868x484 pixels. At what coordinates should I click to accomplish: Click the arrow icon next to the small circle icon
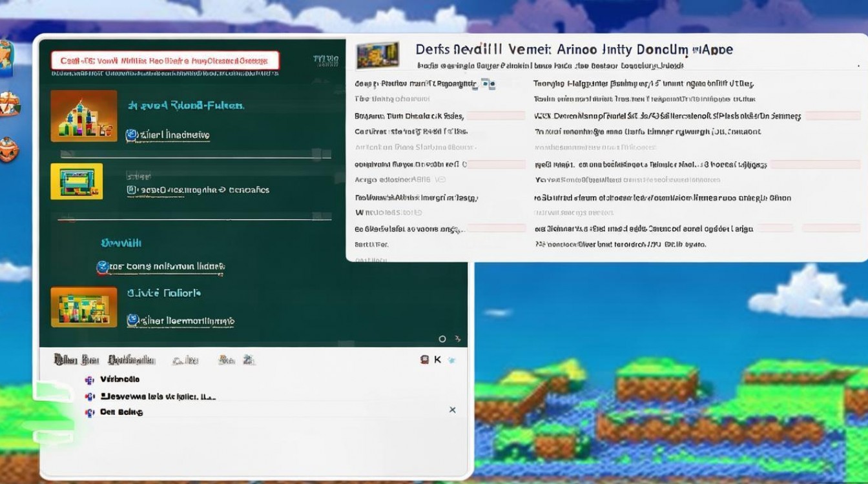point(458,339)
